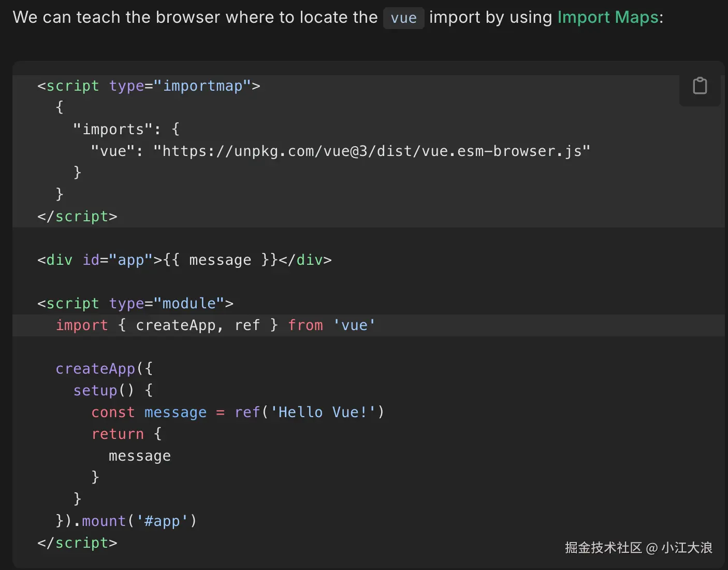Click the return keyword

118,434
